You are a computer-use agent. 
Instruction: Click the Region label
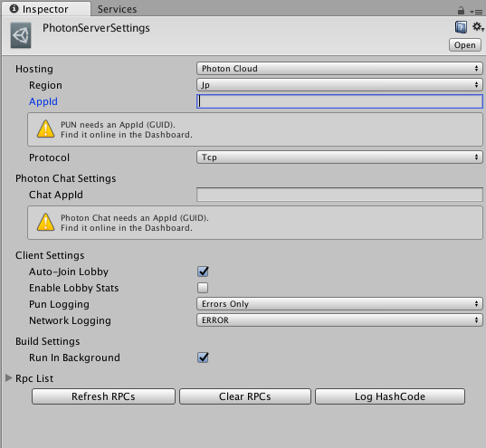click(45, 85)
